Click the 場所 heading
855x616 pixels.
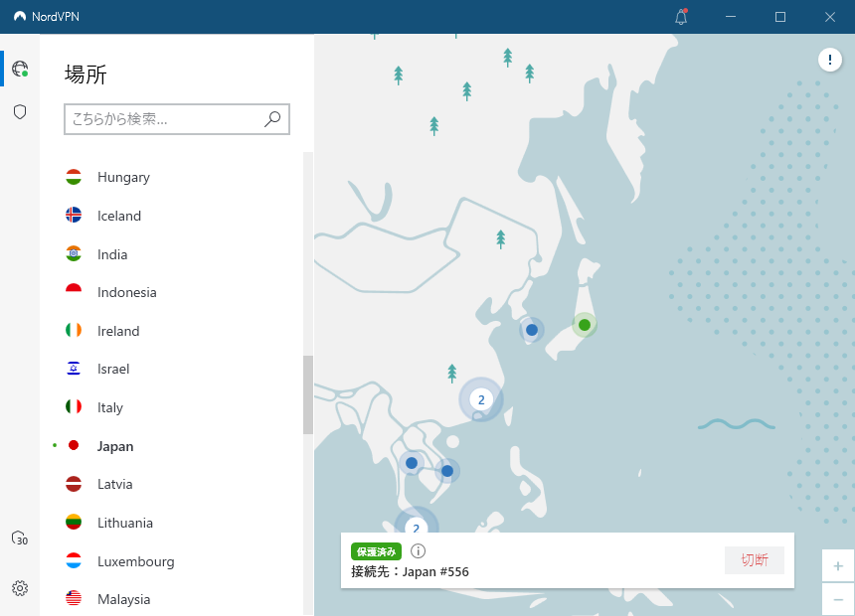click(85, 75)
